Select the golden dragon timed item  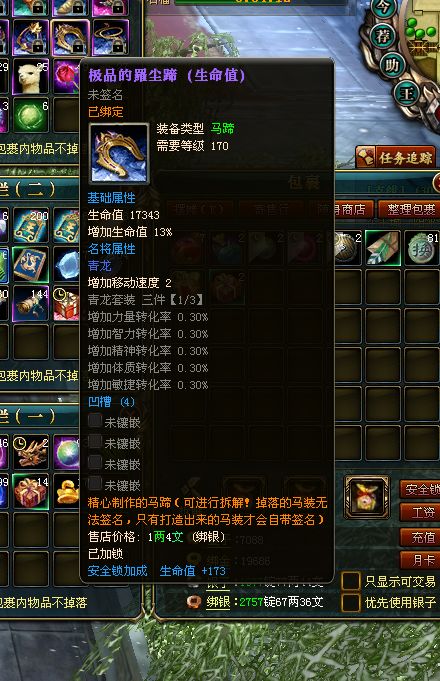30,453
